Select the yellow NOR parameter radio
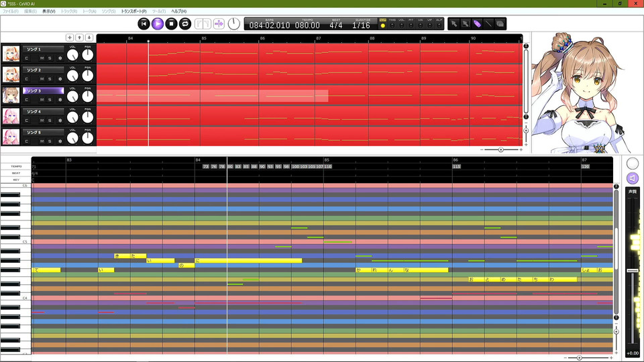This screenshot has height=362, width=644. [383, 25]
